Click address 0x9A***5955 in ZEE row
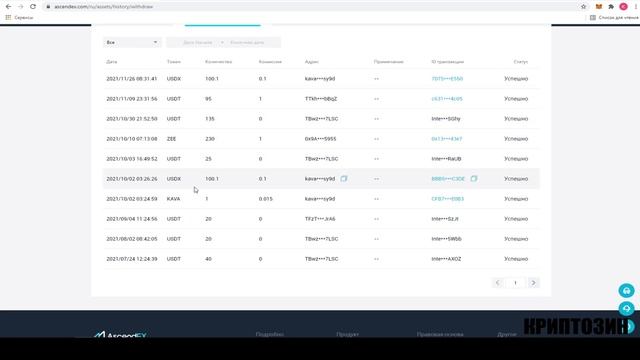The width and height of the screenshot is (640, 360). (320, 139)
